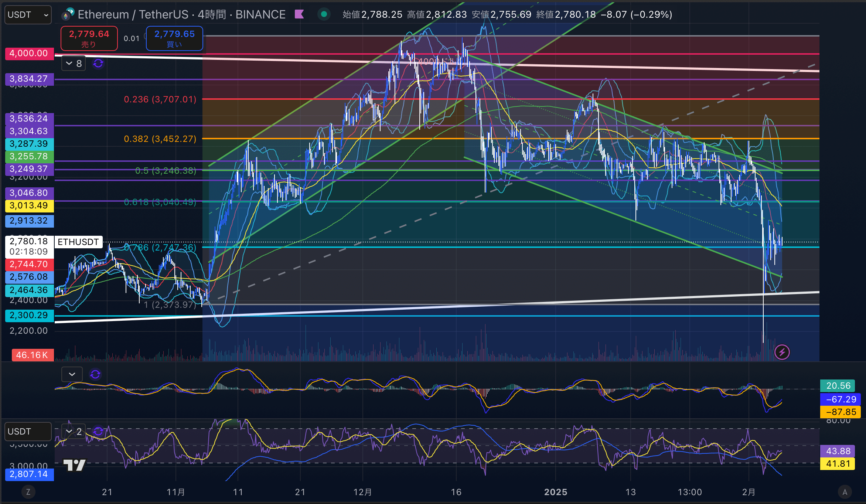Click the purple lightning bolt icon
The height and width of the screenshot is (504, 866).
782,352
